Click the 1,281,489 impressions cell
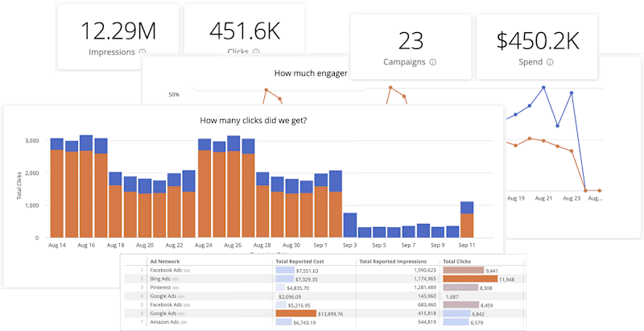 tap(426, 288)
